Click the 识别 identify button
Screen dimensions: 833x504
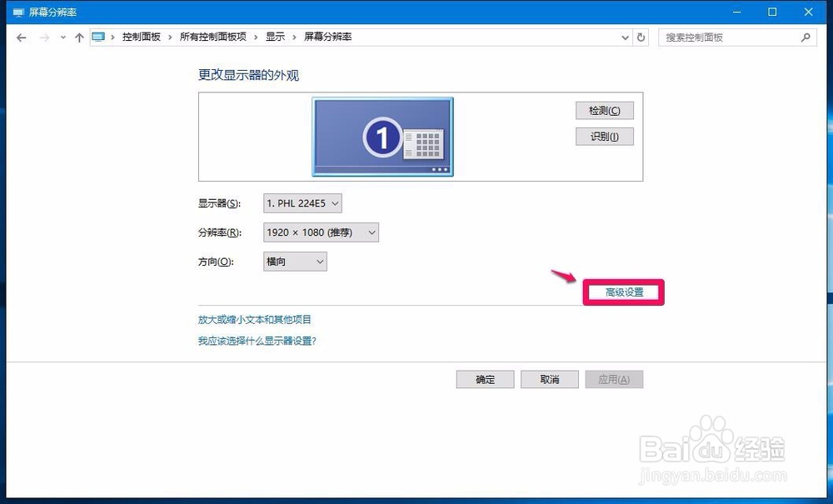[x=603, y=136]
